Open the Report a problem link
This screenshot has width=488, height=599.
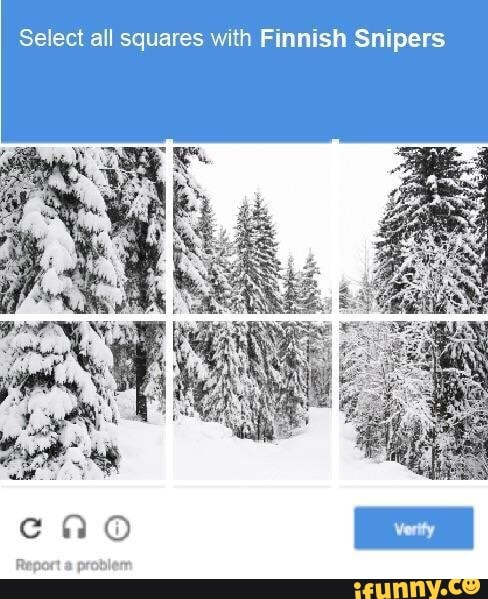tap(74, 565)
